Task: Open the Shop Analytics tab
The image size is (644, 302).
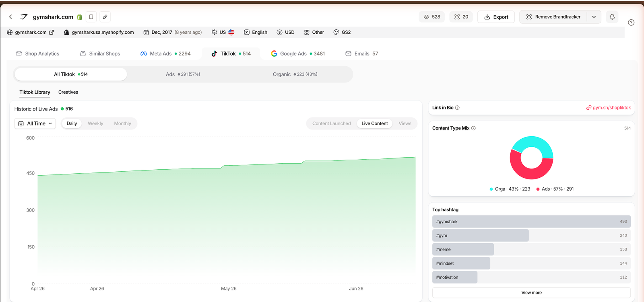Action: pos(38,53)
